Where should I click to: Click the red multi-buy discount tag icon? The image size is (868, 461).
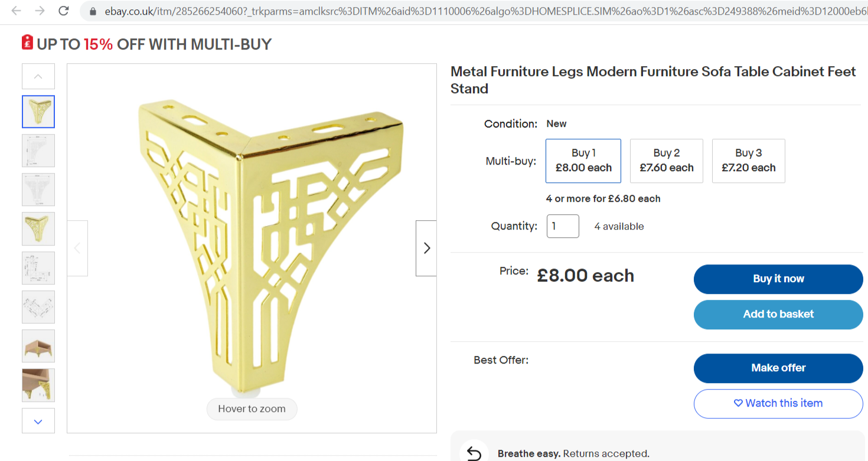click(x=26, y=43)
